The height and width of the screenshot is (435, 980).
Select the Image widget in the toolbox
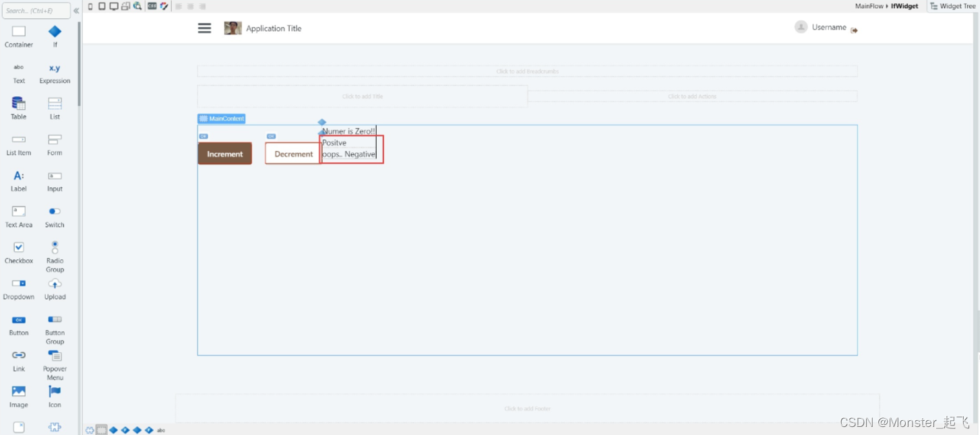pyautogui.click(x=19, y=397)
